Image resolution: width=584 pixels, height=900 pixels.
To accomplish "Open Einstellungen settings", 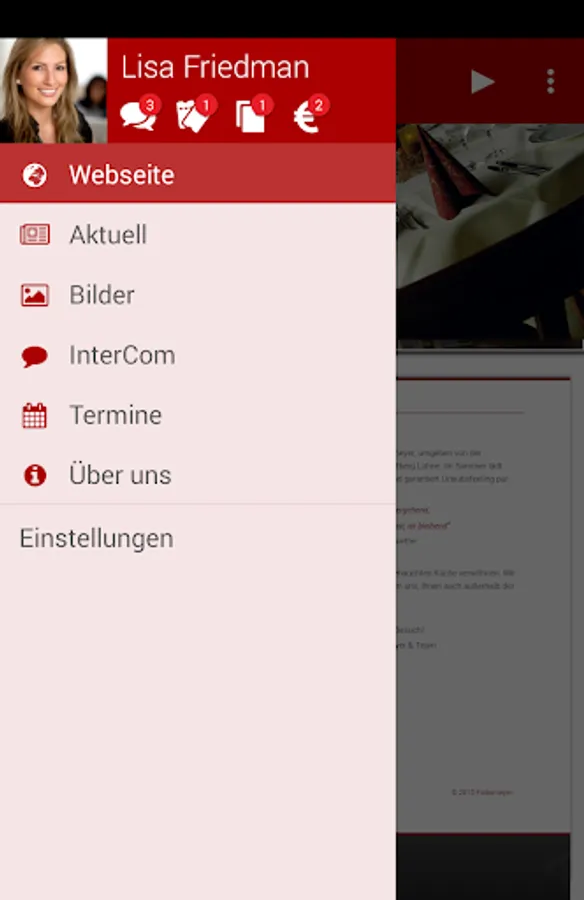I will pos(198,538).
